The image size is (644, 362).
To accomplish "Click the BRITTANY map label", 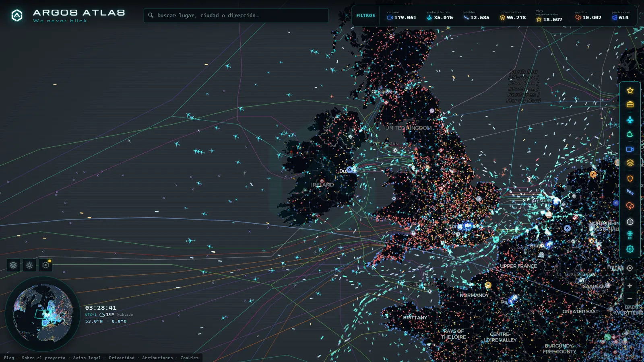I will (415, 317).
